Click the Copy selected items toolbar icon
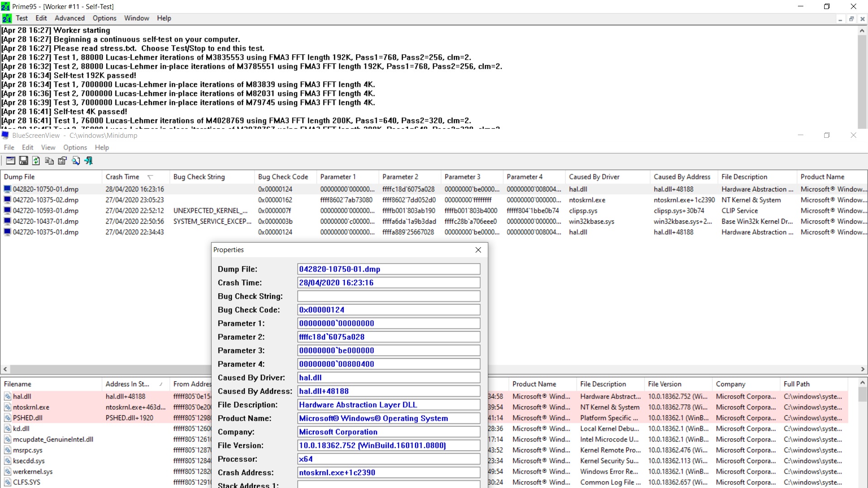868x488 pixels. click(49, 160)
